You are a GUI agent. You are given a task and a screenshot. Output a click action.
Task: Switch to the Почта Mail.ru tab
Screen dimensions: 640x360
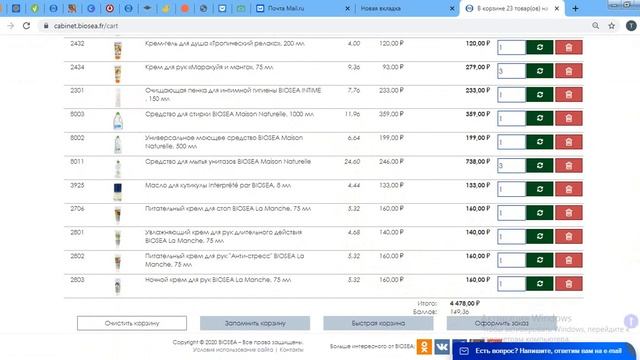coord(302,8)
